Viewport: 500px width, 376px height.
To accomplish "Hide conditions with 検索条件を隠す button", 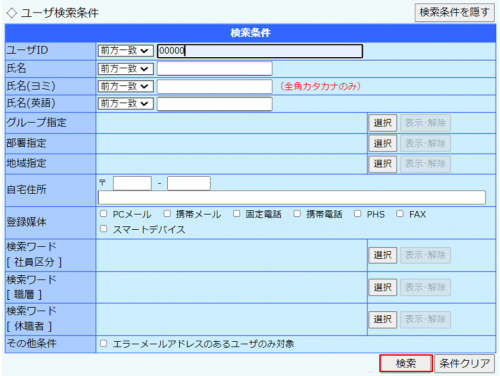I will [x=454, y=12].
